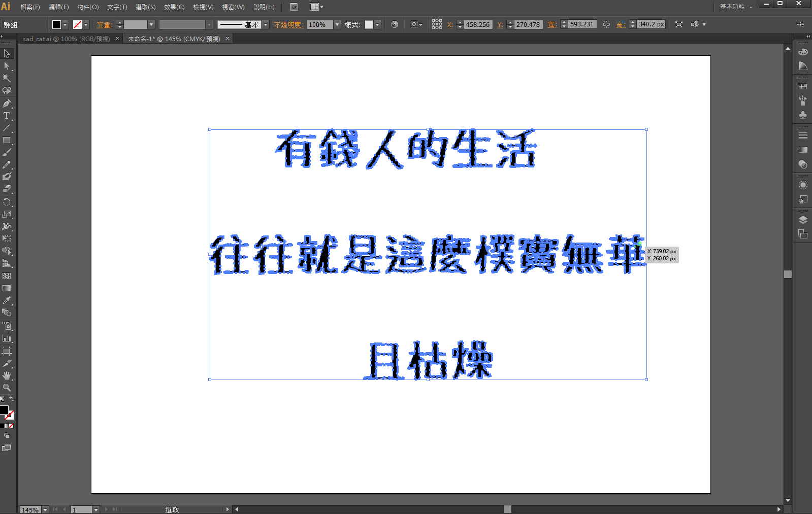The image size is (812, 514).
Task: Select the Scale tool
Action: point(7,214)
